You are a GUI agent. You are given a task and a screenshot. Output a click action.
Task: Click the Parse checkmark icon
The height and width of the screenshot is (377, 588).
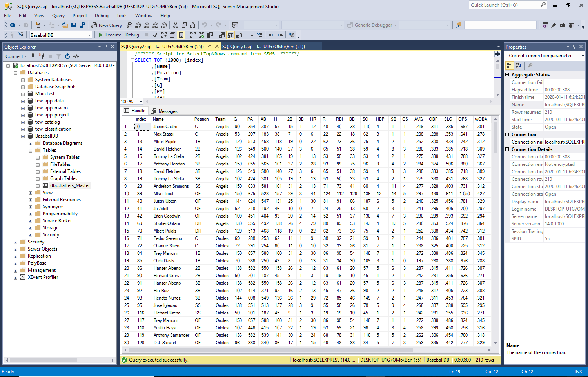(x=155, y=35)
